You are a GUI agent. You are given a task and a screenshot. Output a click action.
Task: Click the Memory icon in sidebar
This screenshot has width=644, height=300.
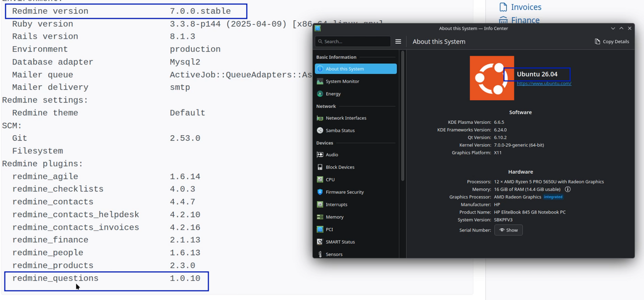pos(320,217)
